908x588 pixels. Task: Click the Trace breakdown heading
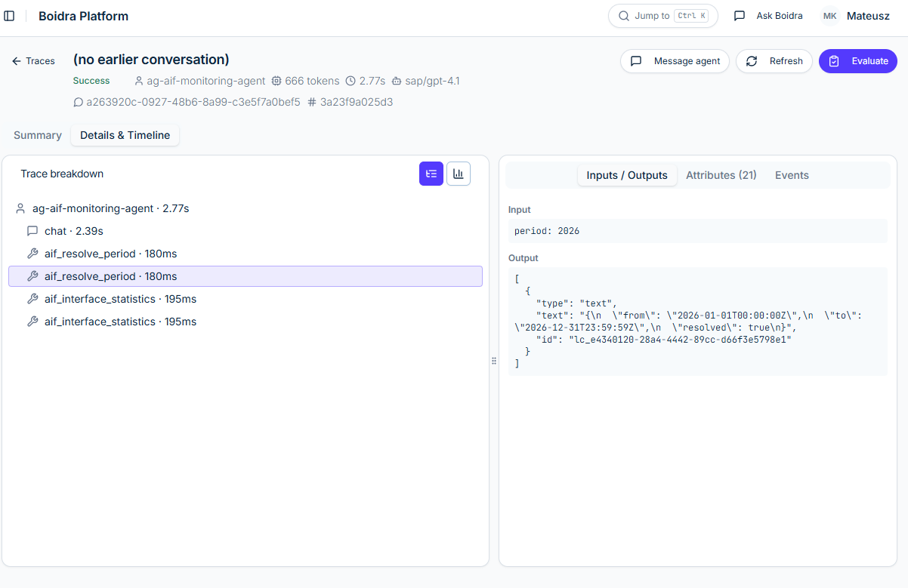[62, 174]
